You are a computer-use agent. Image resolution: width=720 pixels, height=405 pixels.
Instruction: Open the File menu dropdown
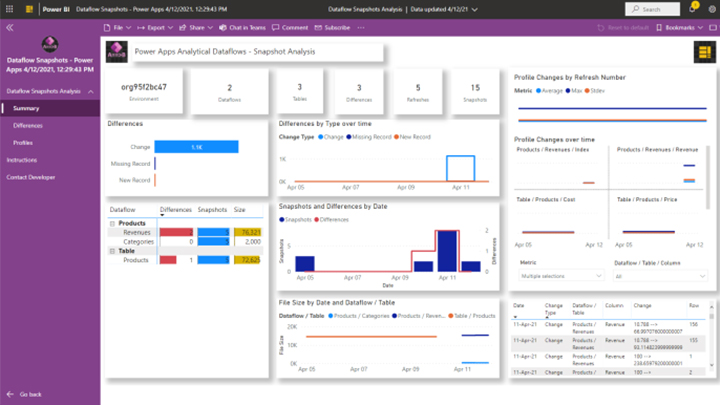click(x=128, y=28)
